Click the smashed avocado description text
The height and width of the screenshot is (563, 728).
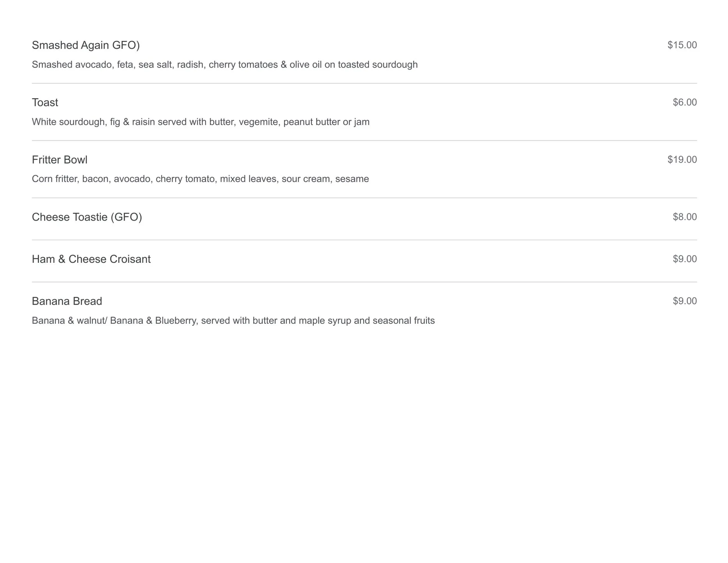(225, 64)
